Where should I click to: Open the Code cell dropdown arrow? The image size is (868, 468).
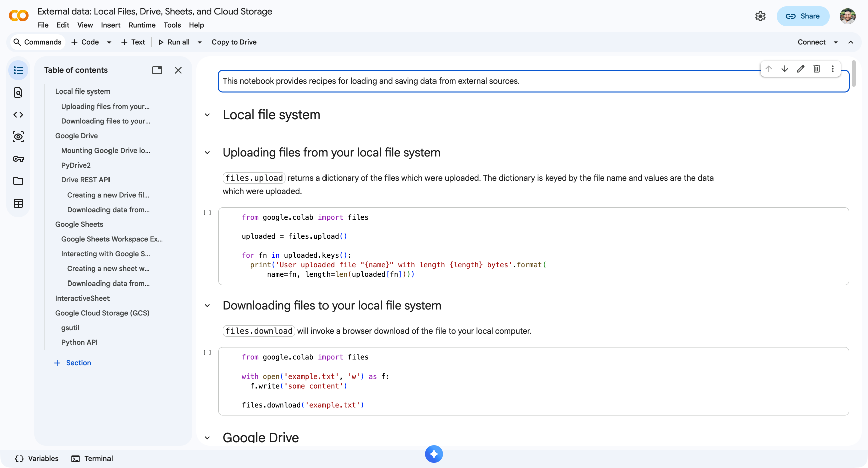tap(109, 42)
